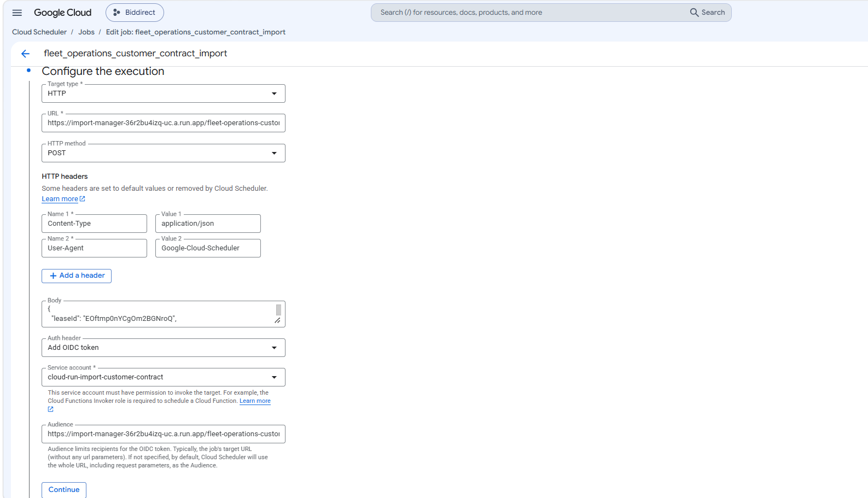This screenshot has height=498, width=868.
Task: Click the Add a header button
Action: pyautogui.click(x=77, y=276)
